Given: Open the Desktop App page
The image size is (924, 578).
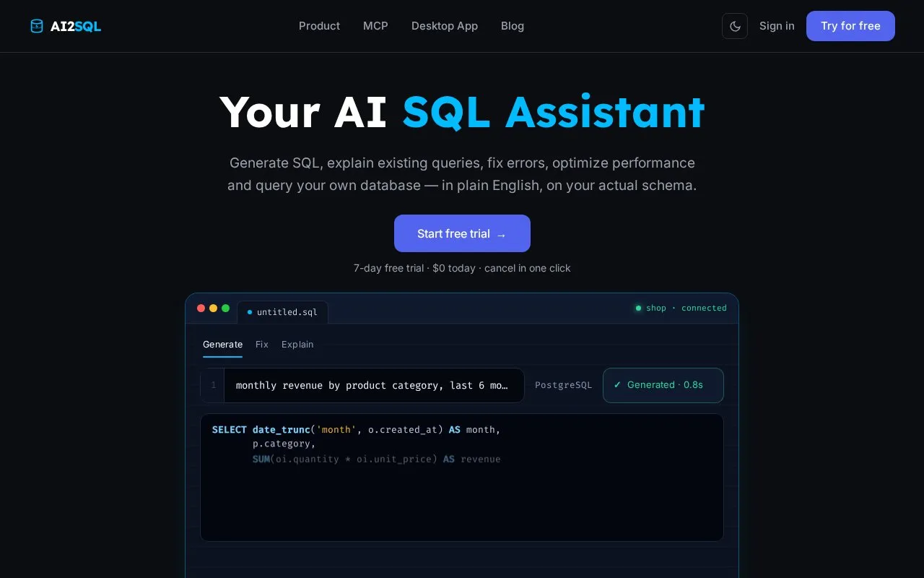Looking at the screenshot, I should click(x=445, y=26).
